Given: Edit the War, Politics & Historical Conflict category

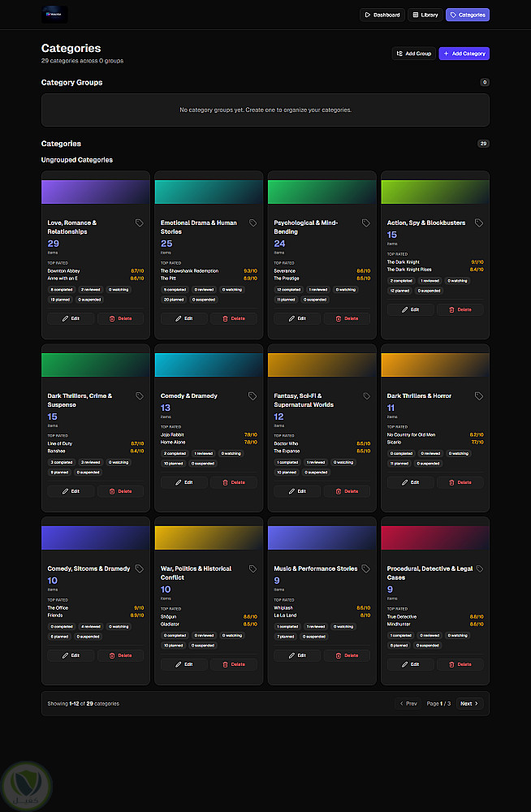Looking at the screenshot, I should click(184, 664).
